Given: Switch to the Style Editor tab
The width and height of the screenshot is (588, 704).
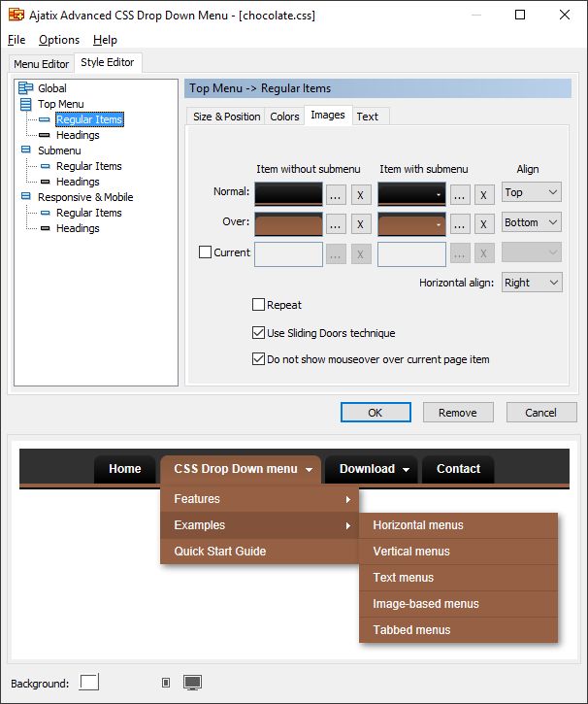Looking at the screenshot, I should [x=108, y=62].
